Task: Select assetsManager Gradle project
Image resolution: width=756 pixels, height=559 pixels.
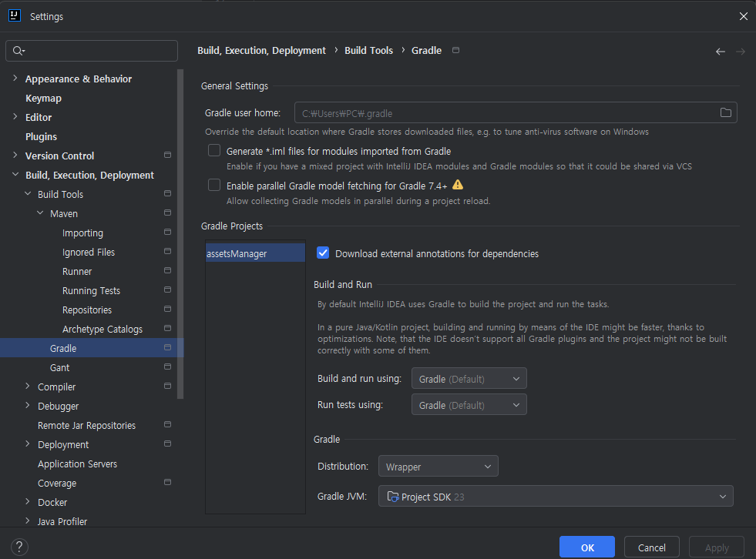Action: click(256, 253)
